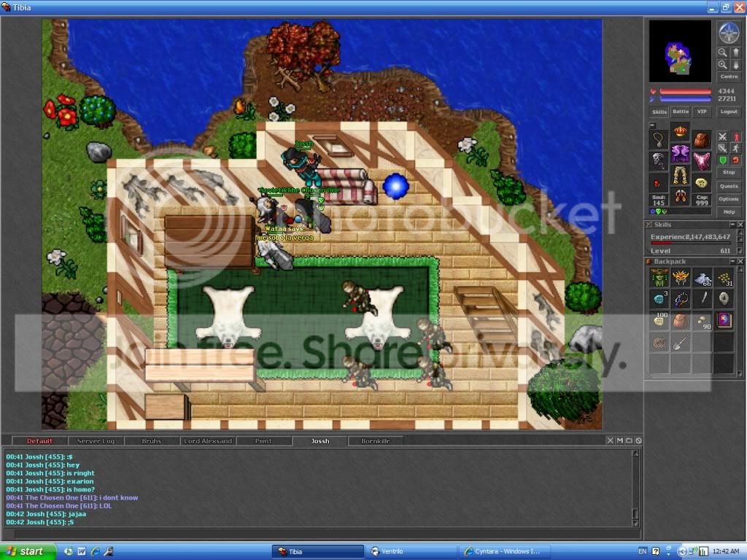747x560 pixels.
Task: Click the boots equipment slot
Action: point(681,197)
